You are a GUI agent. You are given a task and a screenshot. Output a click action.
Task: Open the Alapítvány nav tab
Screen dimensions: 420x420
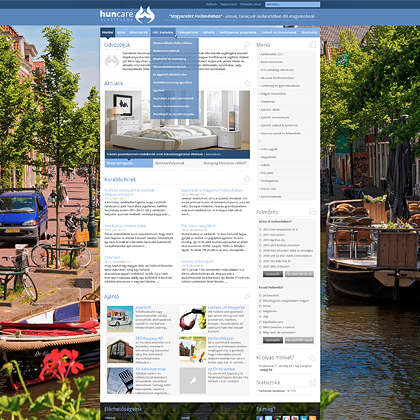tap(309, 32)
